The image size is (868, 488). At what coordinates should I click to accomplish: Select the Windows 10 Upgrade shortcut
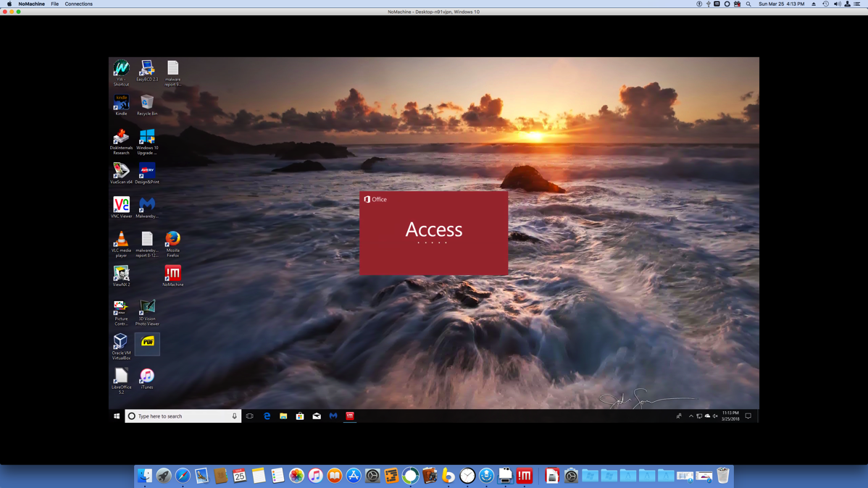(146, 142)
